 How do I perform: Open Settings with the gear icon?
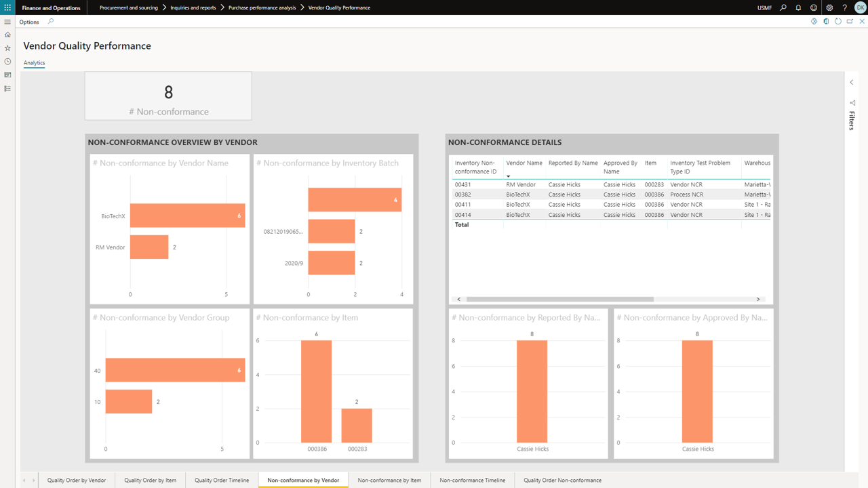(x=829, y=7)
